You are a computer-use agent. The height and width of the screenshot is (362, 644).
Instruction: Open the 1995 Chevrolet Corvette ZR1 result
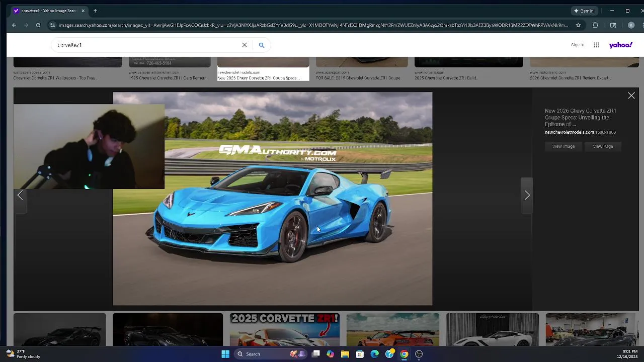tap(170, 69)
